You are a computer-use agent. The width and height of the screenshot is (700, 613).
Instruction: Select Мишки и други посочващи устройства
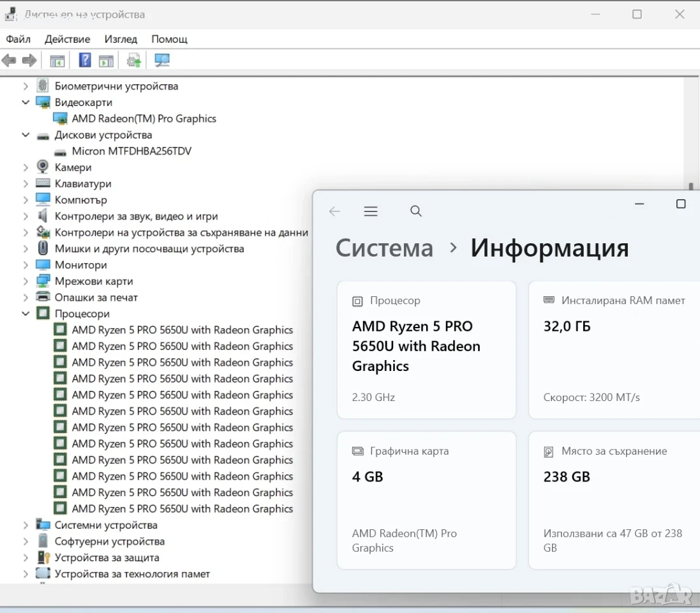pos(149,249)
